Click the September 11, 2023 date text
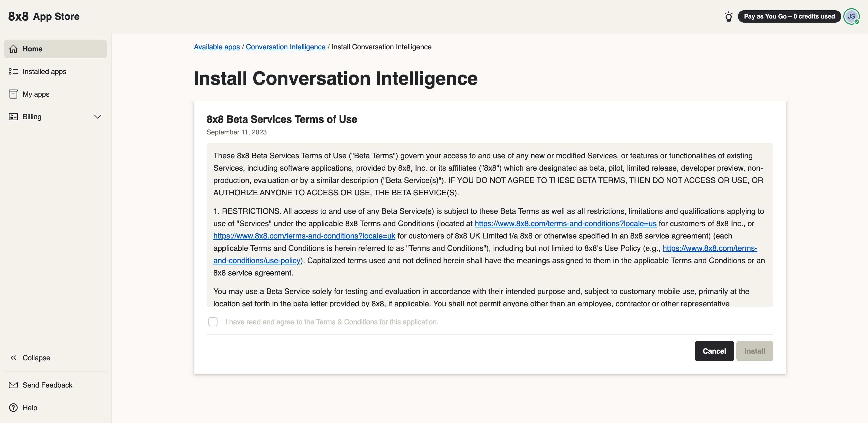This screenshot has width=868, height=423. click(237, 132)
